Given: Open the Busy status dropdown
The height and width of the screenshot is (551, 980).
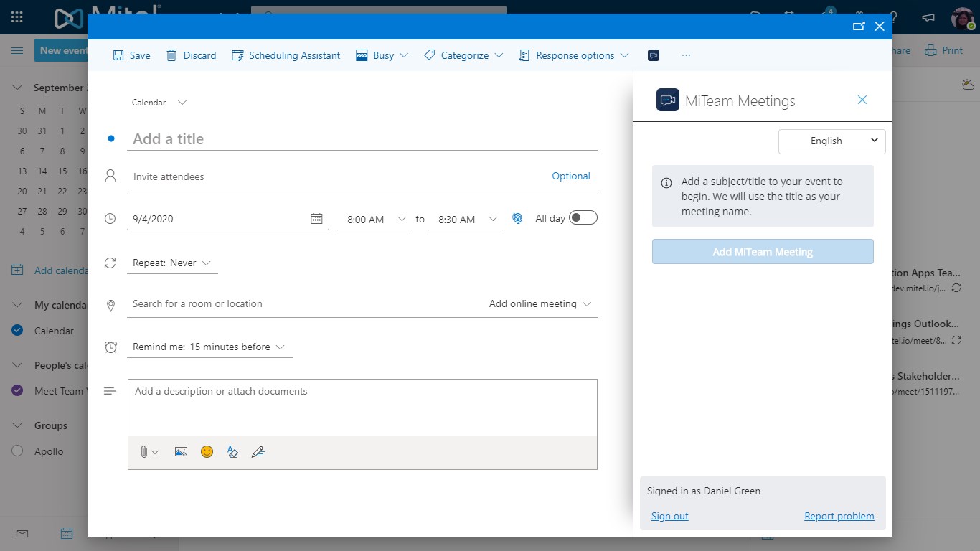Looking at the screenshot, I should coord(382,55).
